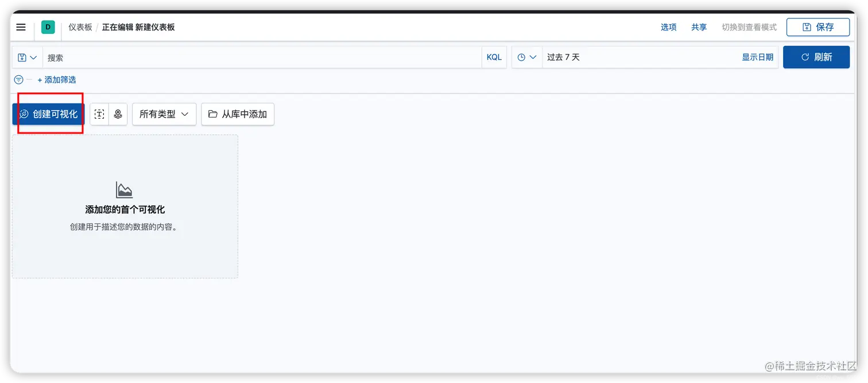Select the maps tool icon

click(x=118, y=114)
